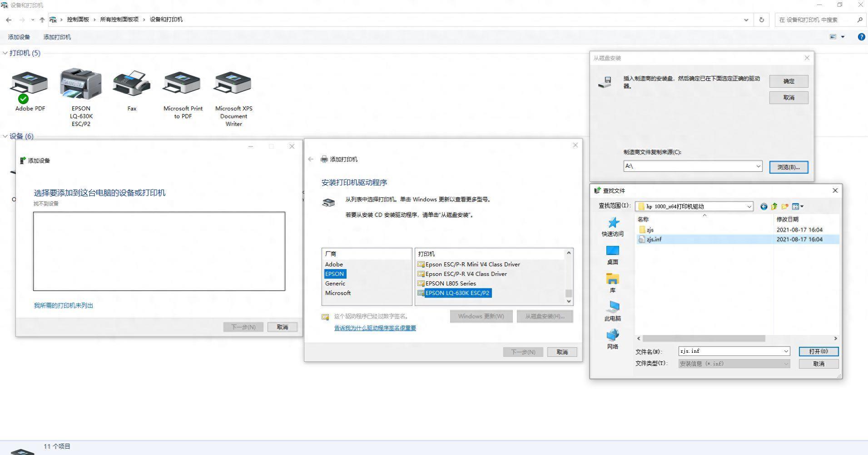Open dropdown next to view options icon
The height and width of the screenshot is (455, 868).
coord(843,37)
